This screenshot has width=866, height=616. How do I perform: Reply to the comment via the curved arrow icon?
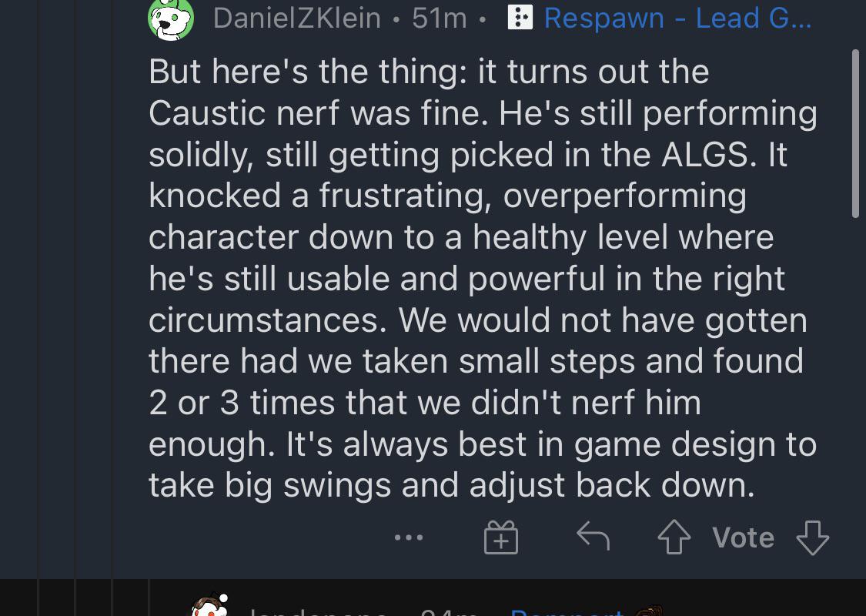click(592, 537)
